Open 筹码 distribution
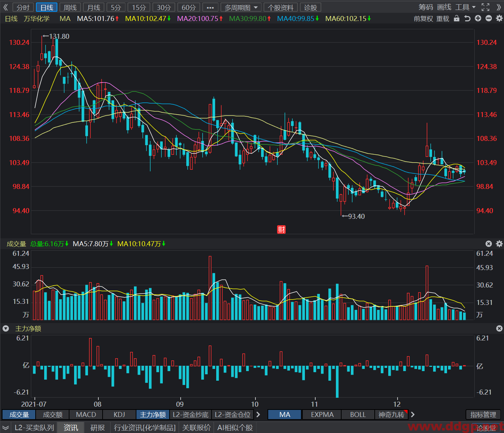Viewport: 504px width, 433px height. 426,7
